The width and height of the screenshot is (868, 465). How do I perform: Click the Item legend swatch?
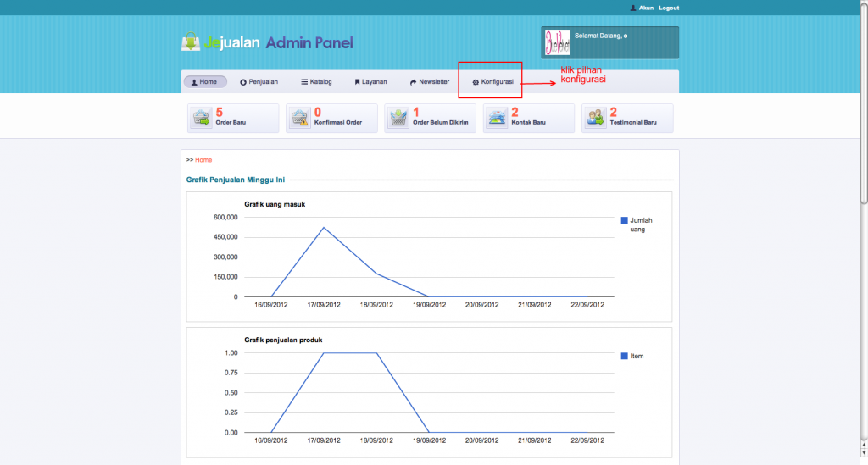[x=625, y=356]
